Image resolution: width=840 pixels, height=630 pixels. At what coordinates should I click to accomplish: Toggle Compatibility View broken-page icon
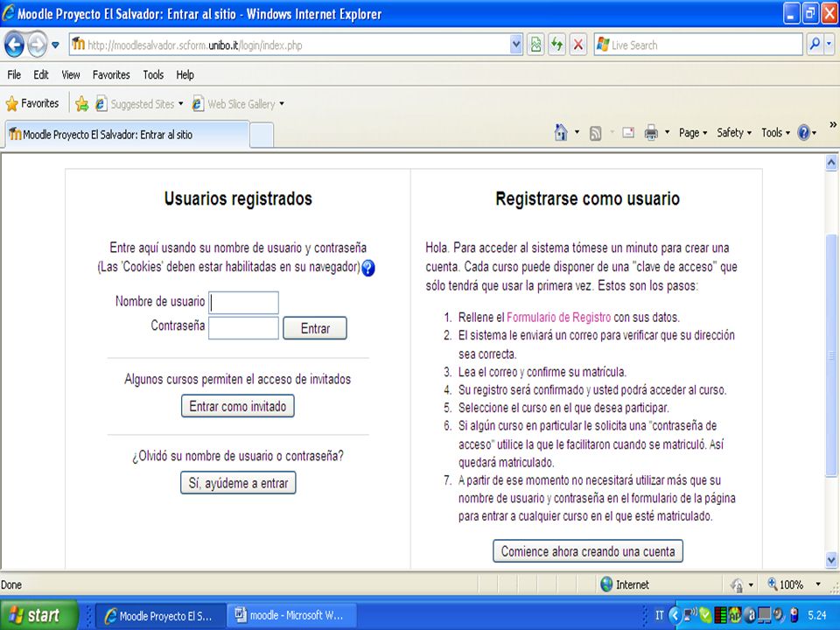(535, 45)
